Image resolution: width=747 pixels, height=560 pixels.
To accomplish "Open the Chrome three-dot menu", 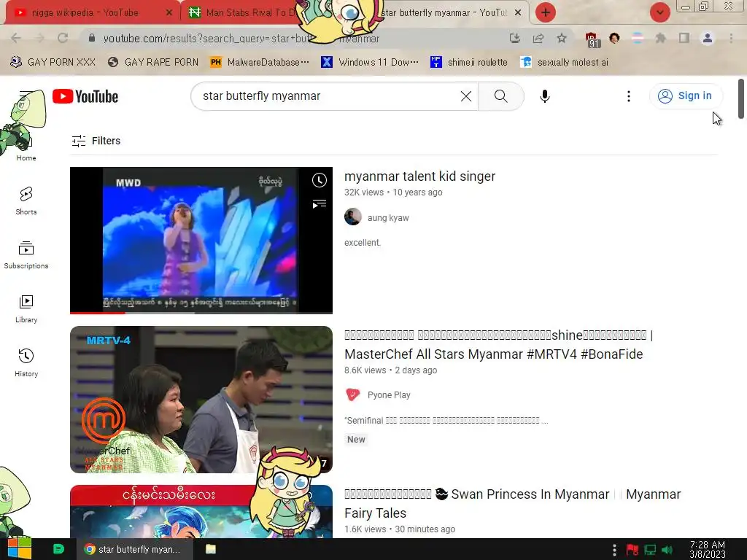I will (731, 38).
